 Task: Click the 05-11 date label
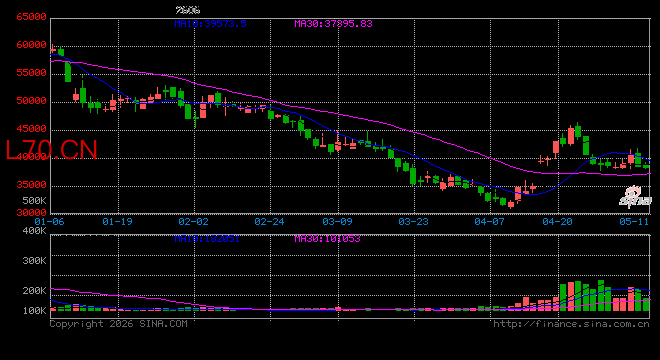[x=634, y=221]
